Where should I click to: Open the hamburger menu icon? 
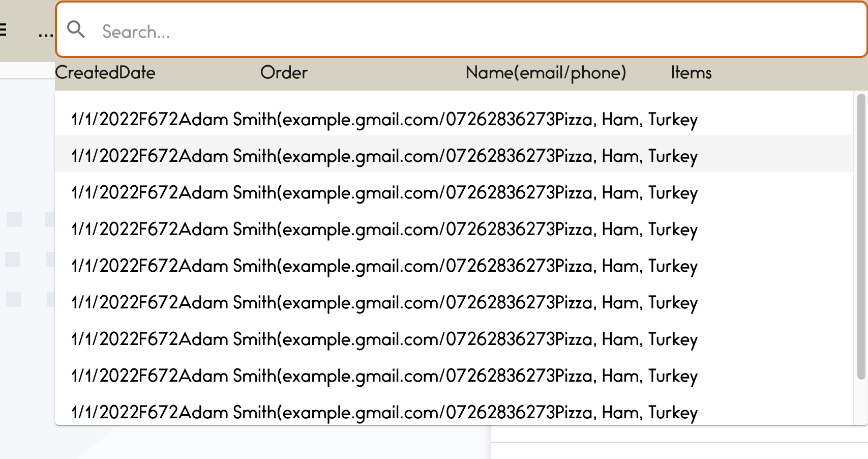tap(3, 30)
